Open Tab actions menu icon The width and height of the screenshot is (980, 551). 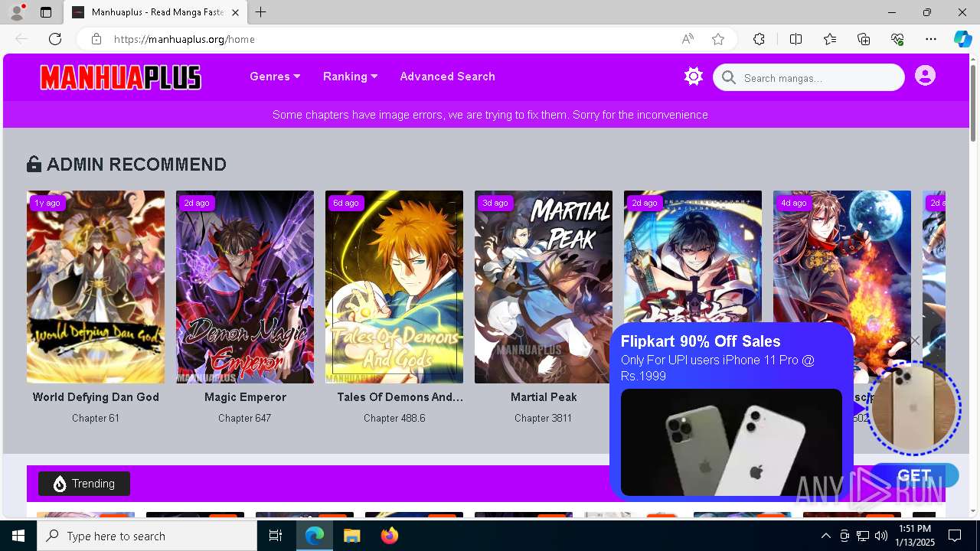point(46,12)
